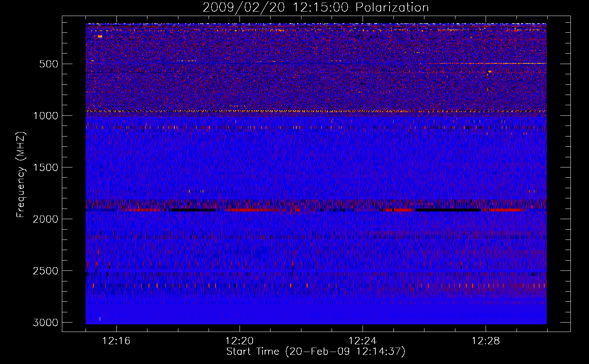
Task: Click the plot title '2009/02/20 12:15:00 Polarization'
Action: [316, 7]
